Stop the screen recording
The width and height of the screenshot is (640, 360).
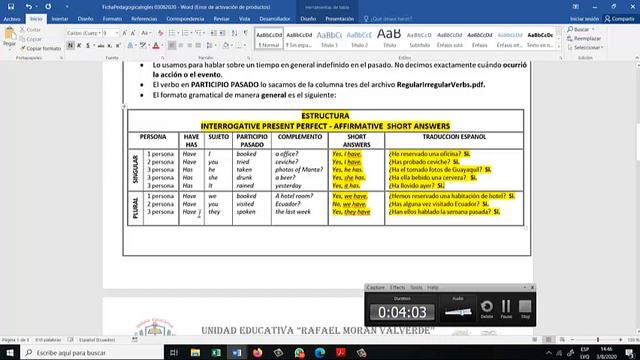click(x=525, y=309)
